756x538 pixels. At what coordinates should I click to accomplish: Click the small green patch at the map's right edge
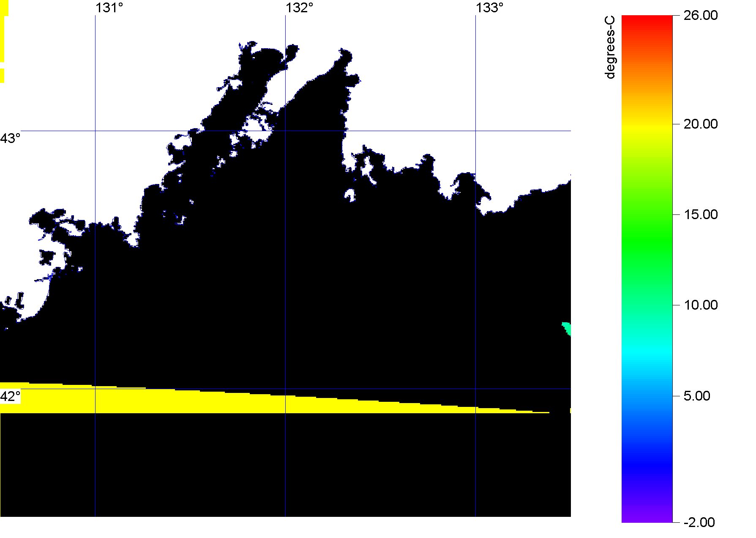point(567,329)
